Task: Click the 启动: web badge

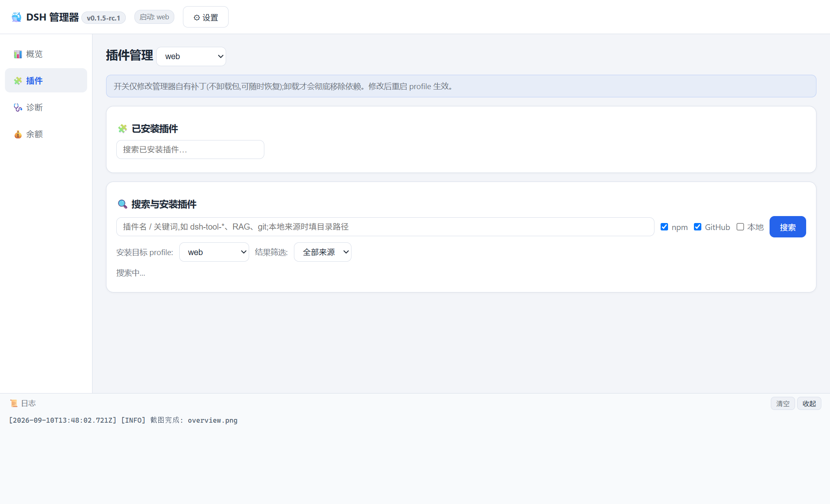Action: point(154,17)
